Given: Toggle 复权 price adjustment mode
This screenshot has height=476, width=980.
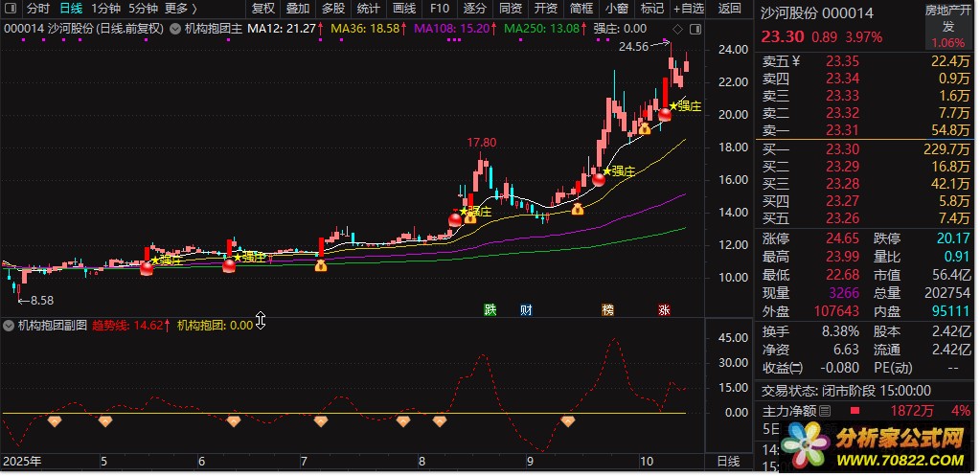Looking at the screenshot, I should (x=262, y=9).
